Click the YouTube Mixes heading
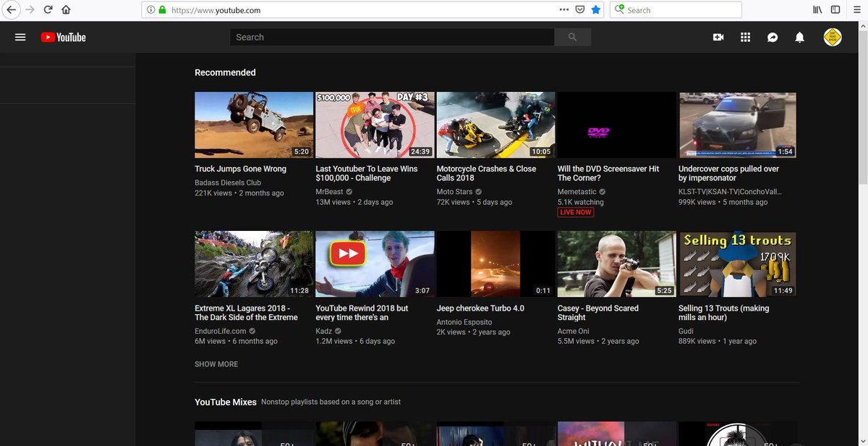The width and height of the screenshot is (868, 446). coord(226,402)
